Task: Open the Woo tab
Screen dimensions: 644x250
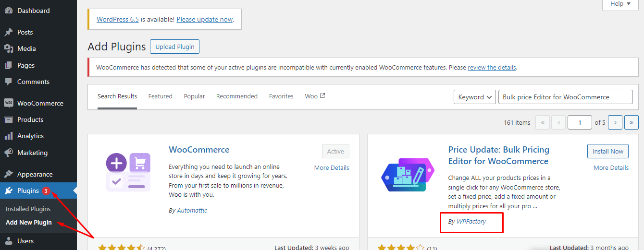Action: tap(315, 96)
